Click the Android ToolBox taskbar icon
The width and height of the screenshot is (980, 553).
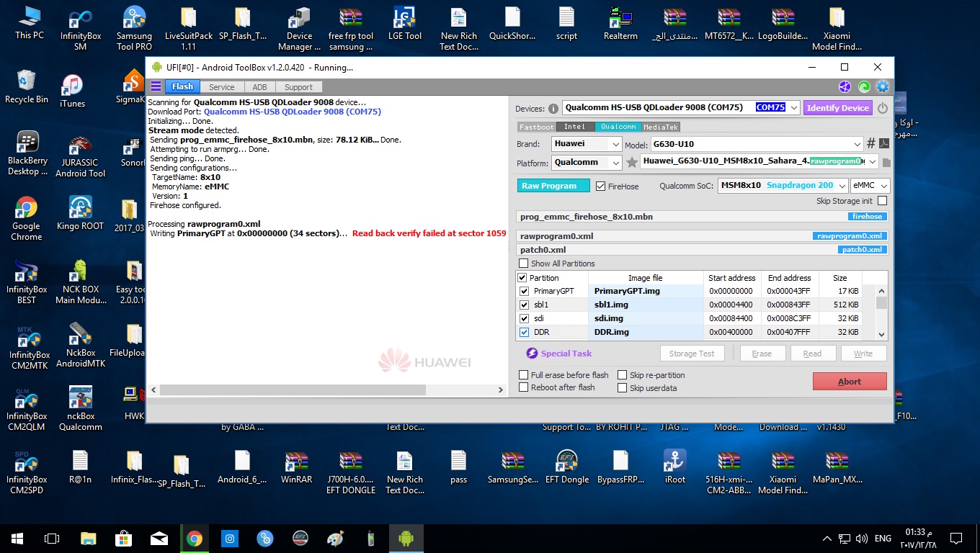[x=406, y=538]
